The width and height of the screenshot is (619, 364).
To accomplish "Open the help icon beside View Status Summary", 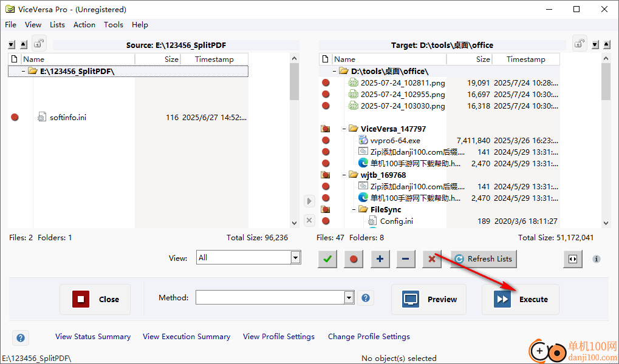I will 21,338.
